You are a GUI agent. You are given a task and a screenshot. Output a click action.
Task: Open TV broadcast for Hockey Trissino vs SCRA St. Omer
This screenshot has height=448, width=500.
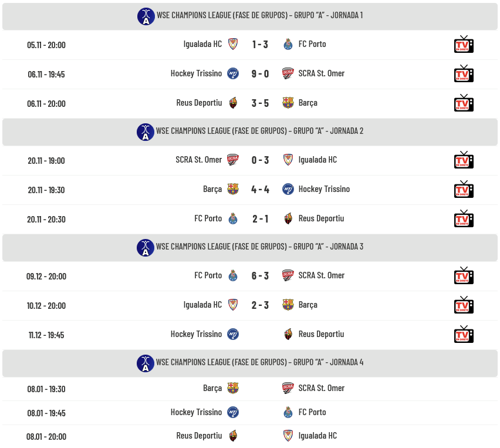tap(464, 74)
